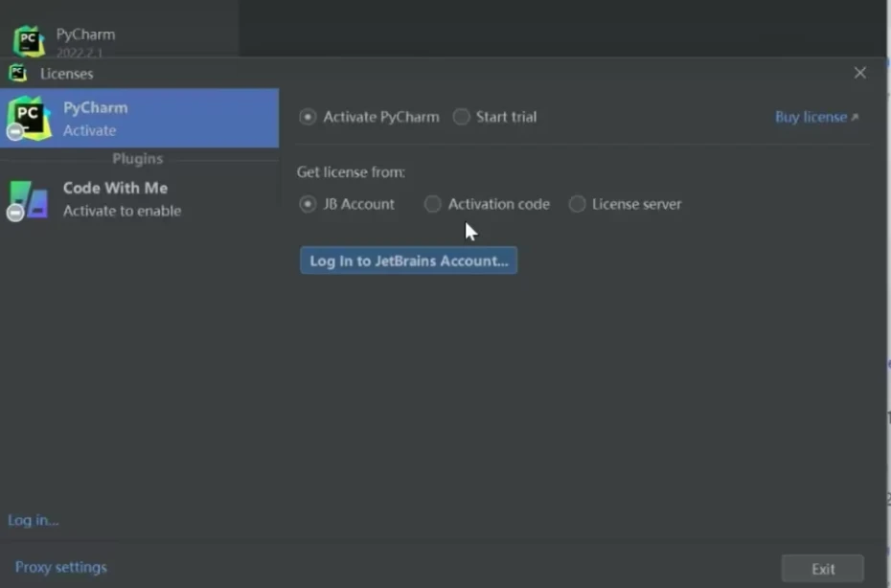891x588 pixels.
Task: Click PyCharm 2022.2.1 logo in background window
Action: 29,41
